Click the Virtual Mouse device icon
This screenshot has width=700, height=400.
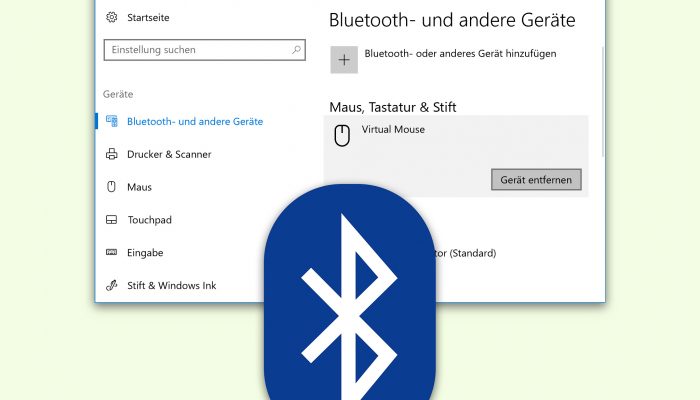342,136
